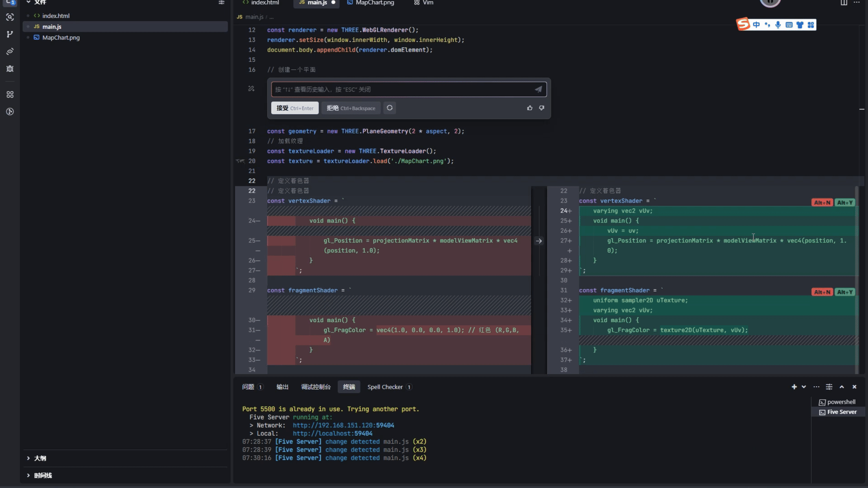
Task: Click the AI prompt input field
Action: [403, 89]
